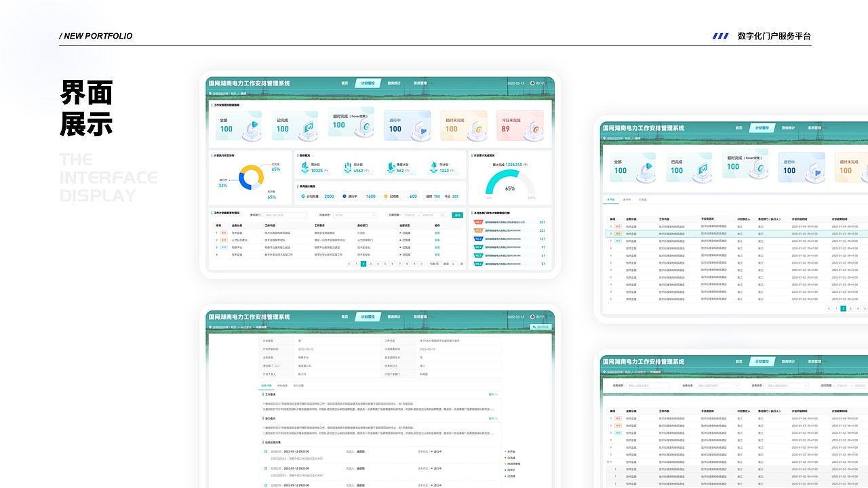Click 进行中 100 card in right-upper list window
This screenshot has width=868, height=488.
(x=802, y=167)
